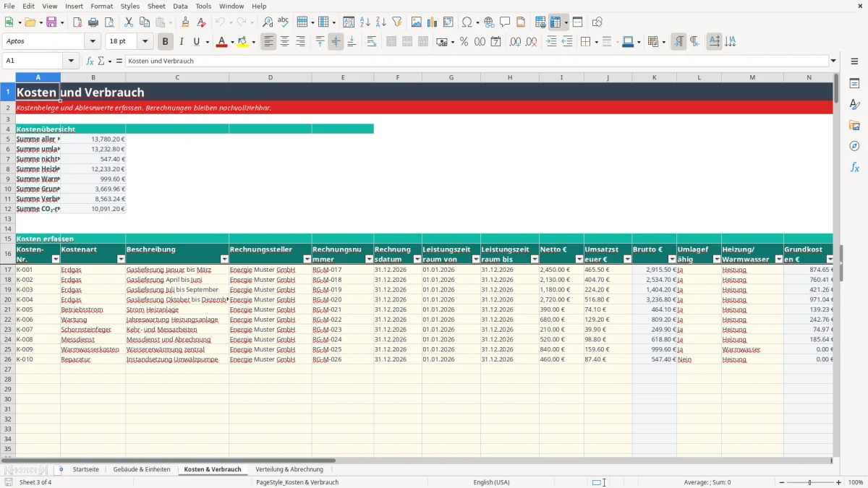Click the zoom out minus button

click(x=781, y=482)
